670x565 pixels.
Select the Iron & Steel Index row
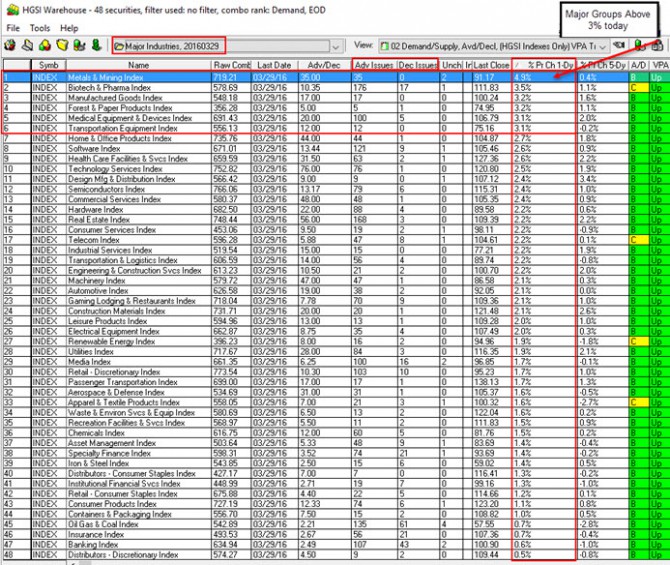click(336, 463)
